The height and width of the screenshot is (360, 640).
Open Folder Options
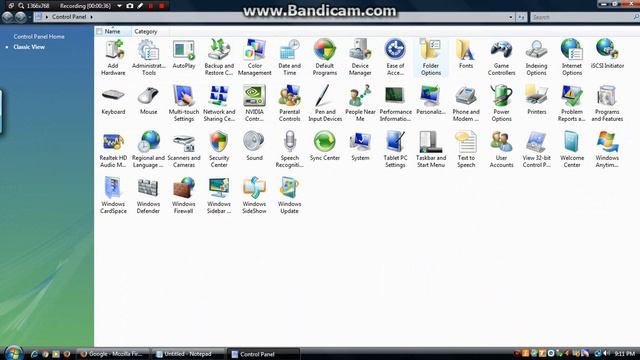point(431,58)
